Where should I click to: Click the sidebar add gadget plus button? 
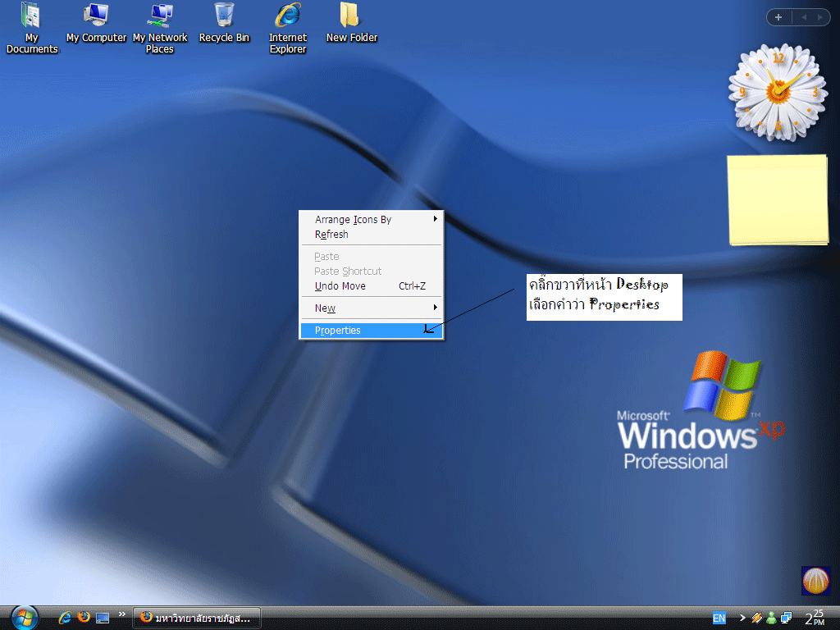[778, 17]
